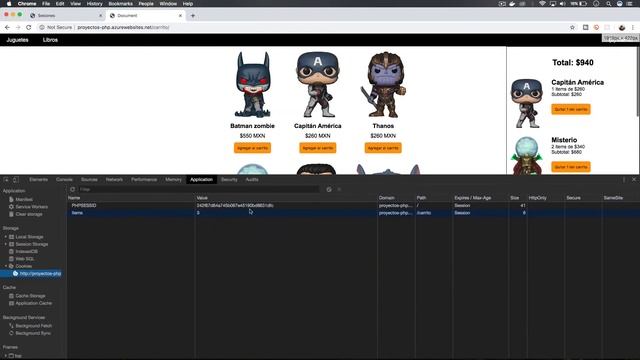
Task: Open Background Fetch in the sidebar
Action: coord(33,326)
